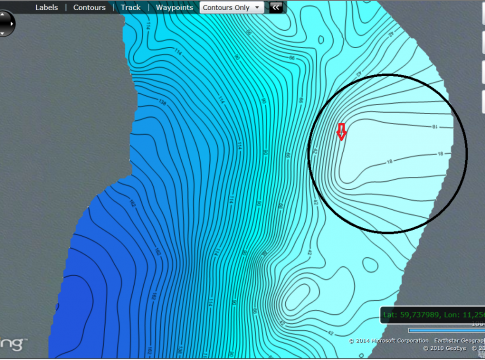
Task: Toggle the Waypoints overlay
Action: tap(174, 7)
